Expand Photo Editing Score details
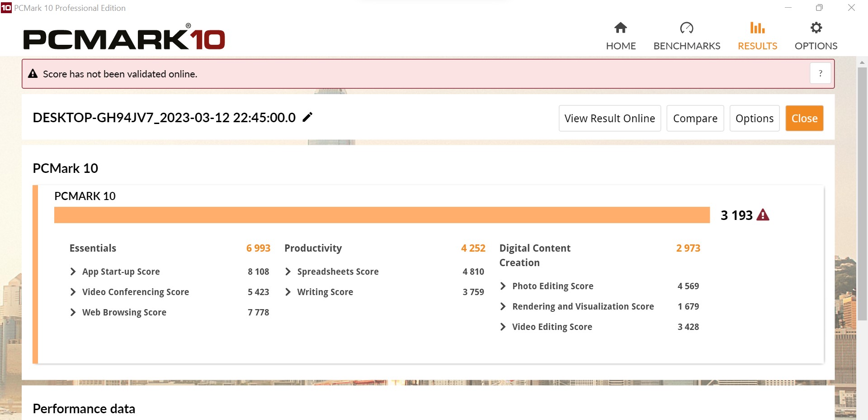 [503, 286]
